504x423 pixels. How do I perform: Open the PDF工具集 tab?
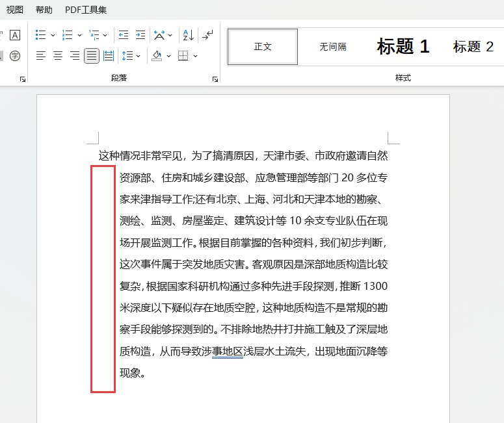pos(86,10)
